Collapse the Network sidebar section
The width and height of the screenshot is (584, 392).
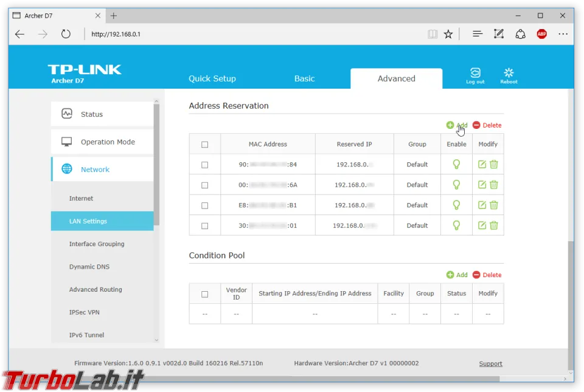coord(102,169)
